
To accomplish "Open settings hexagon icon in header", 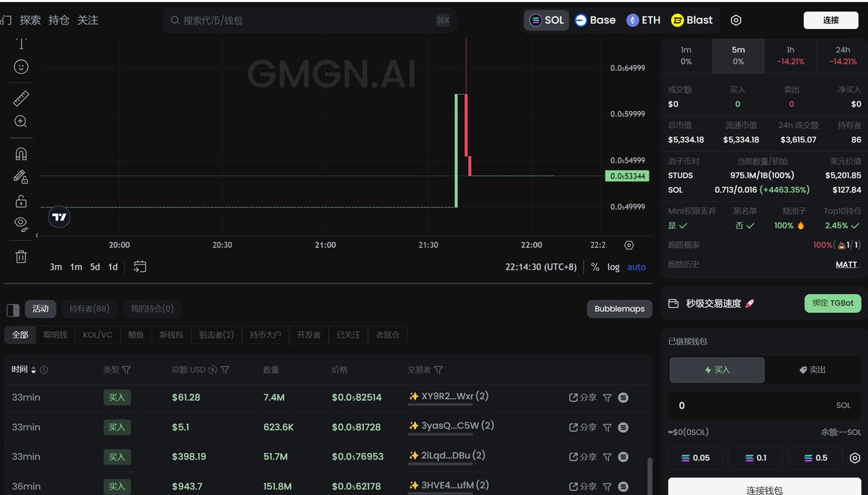I will click(736, 20).
